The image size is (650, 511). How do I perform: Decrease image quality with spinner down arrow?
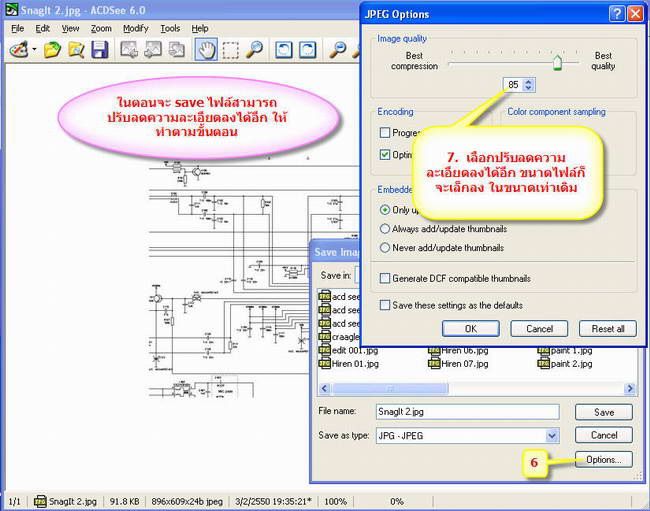pyautogui.click(x=528, y=88)
